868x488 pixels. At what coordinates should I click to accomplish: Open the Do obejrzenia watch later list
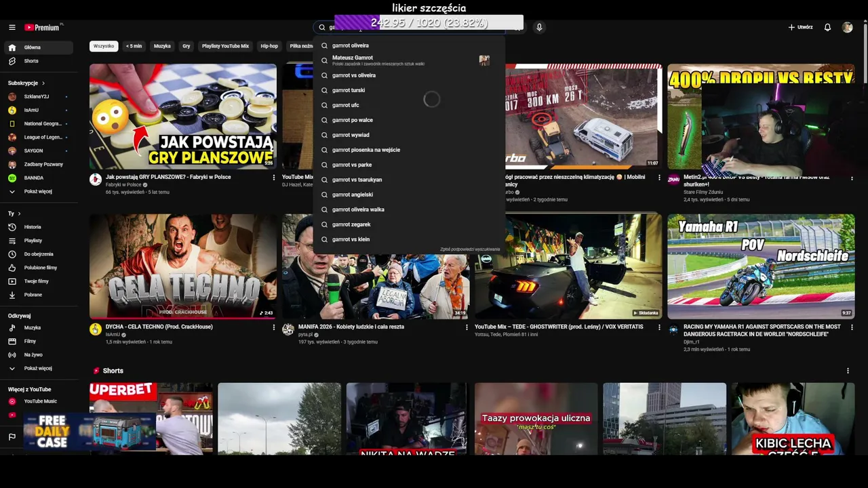38,254
